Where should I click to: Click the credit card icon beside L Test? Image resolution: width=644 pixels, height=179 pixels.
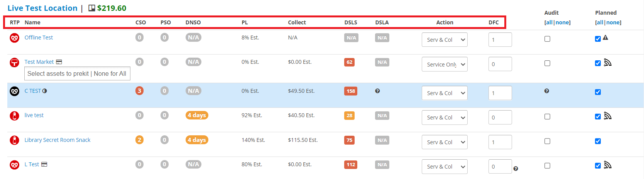[44, 164]
